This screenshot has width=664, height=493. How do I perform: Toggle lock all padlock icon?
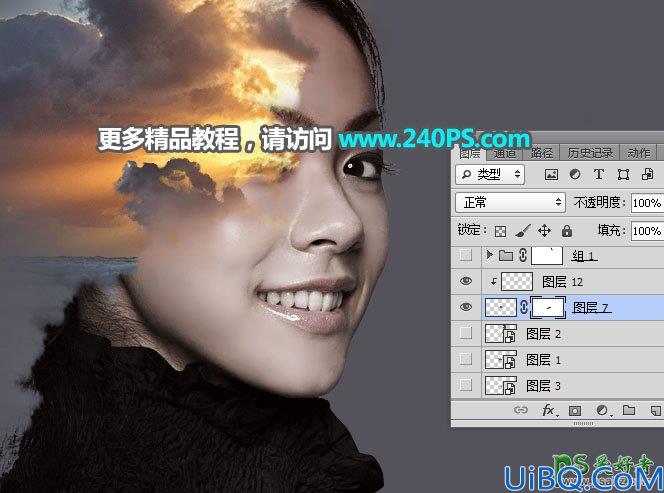point(567,231)
